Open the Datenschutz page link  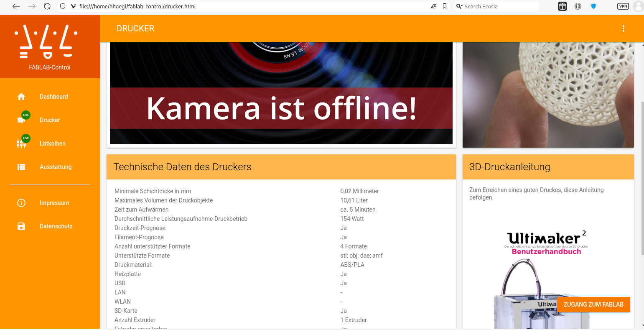click(56, 226)
